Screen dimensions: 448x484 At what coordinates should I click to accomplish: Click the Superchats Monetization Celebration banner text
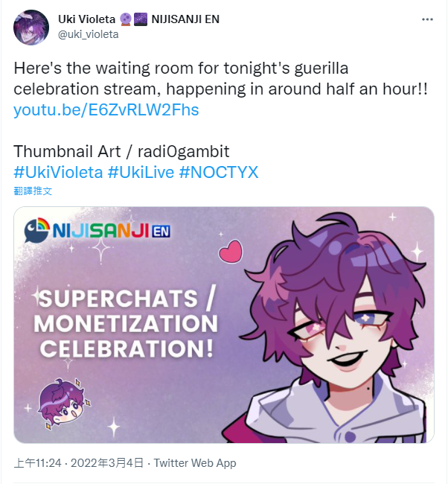click(x=126, y=323)
